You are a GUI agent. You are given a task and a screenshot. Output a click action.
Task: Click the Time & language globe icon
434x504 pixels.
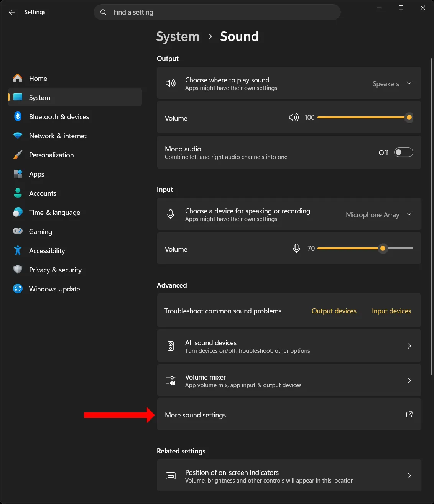(x=18, y=212)
